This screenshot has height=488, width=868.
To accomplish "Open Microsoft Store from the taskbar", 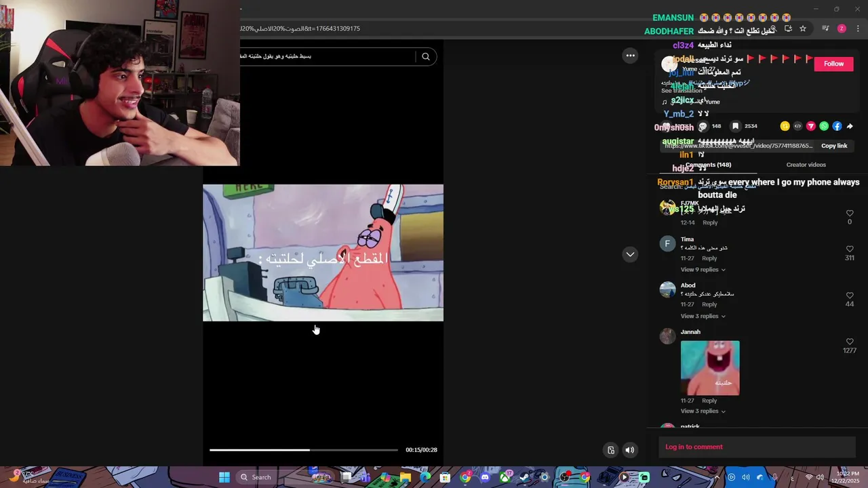I will [446, 477].
